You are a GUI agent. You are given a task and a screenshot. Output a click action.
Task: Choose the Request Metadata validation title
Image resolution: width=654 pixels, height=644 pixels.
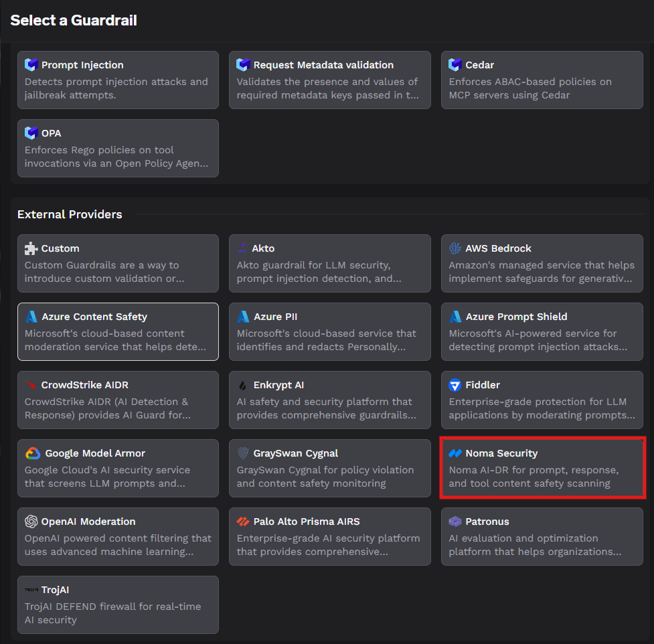pos(323,65)
